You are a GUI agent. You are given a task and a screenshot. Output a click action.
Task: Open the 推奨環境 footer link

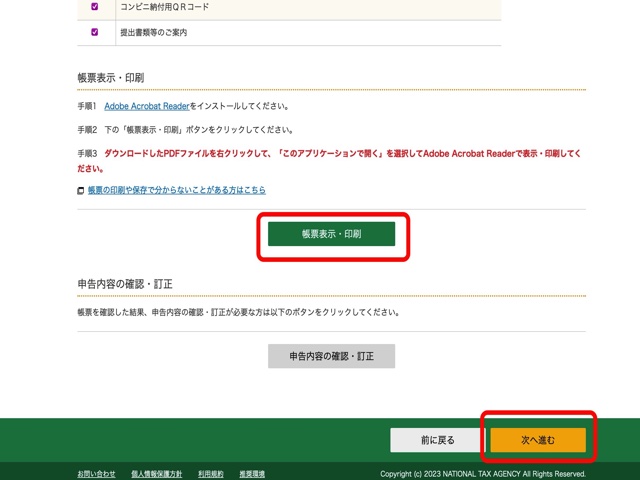[252, 473]
